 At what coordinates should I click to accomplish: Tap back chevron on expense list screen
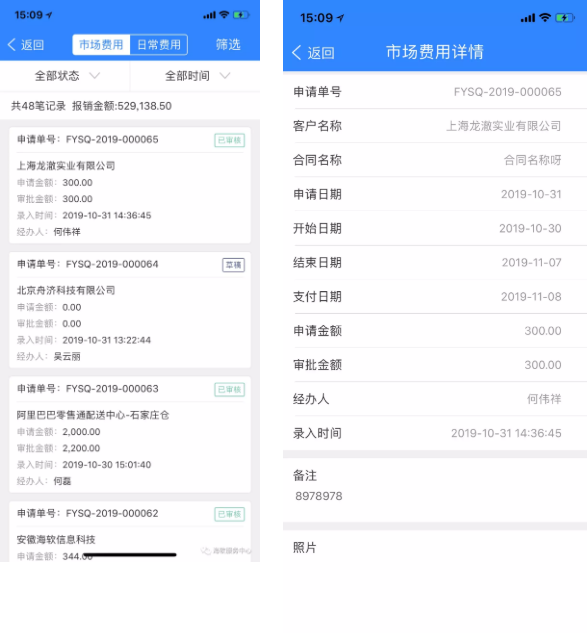(x=12, y=45)
